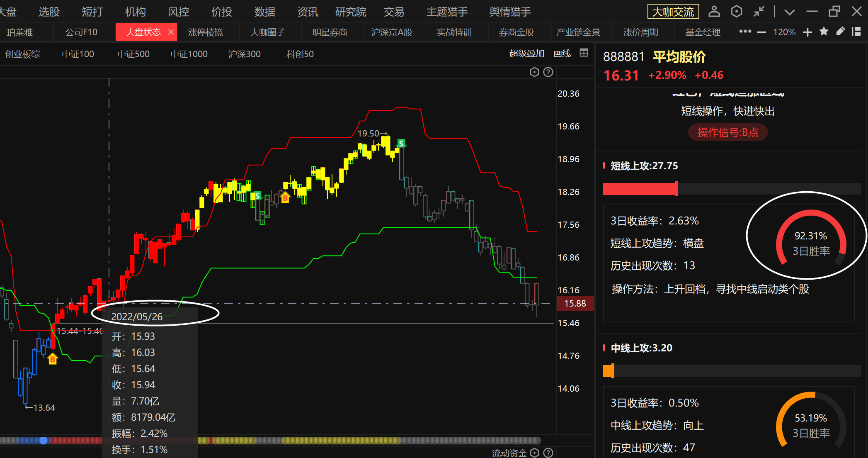Viewport: 868px width, 458px height.
Task: Toggle the side panel layout icon
Action: [x=856, y=32]
